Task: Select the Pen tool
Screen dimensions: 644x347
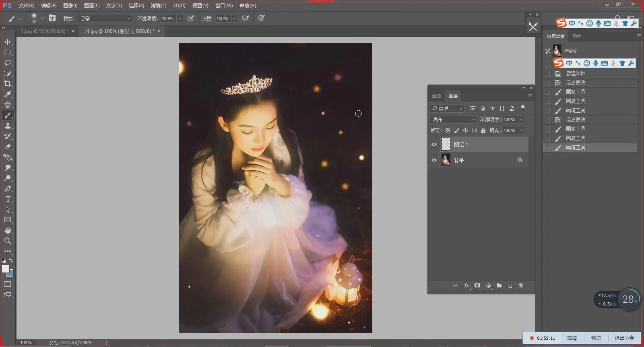Action: pos(8,189)
